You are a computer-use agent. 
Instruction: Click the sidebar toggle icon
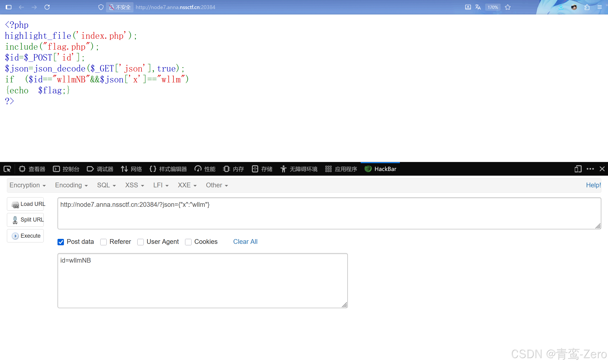pos(9,7)
